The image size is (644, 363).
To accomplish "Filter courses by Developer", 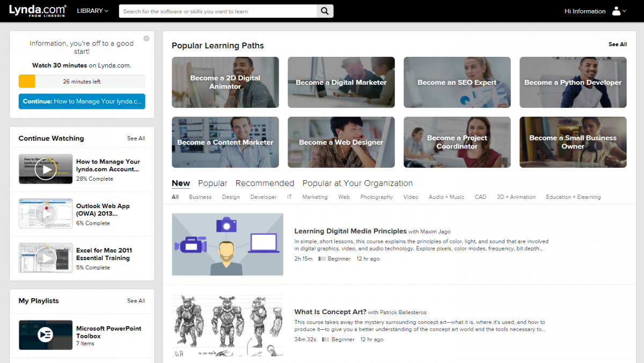I will click(x=264, y=197).
